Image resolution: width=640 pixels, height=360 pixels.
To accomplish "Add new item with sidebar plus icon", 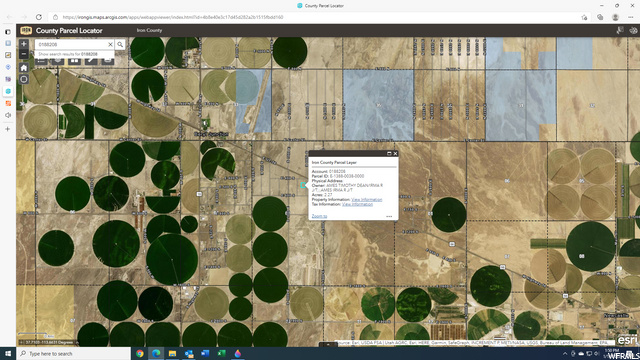I will 8,129.
